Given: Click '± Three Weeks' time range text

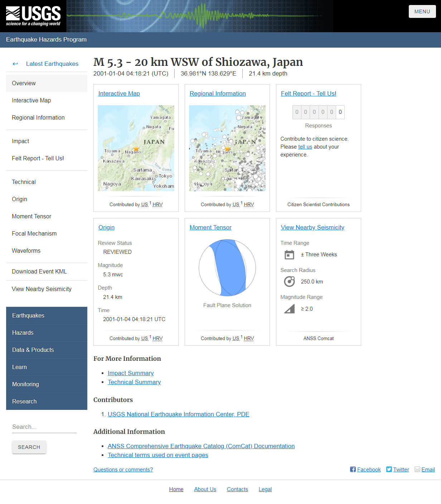Looking at the screenshot, I should pyautogui.click(x=319, y=255).
